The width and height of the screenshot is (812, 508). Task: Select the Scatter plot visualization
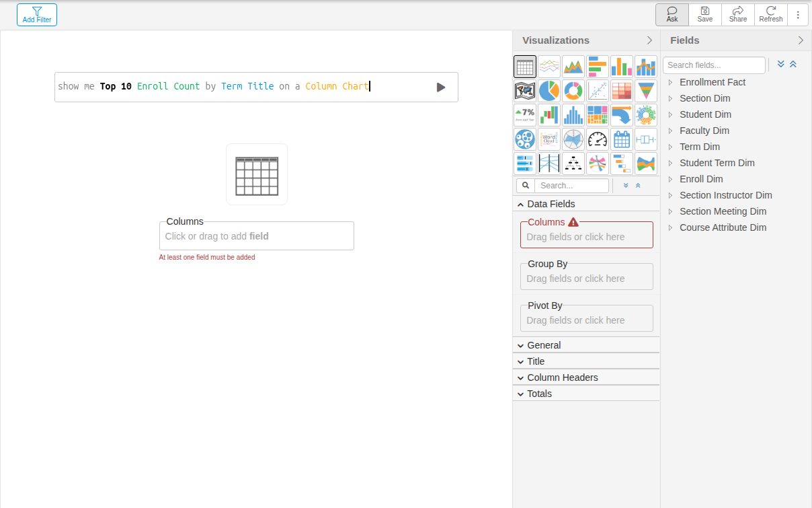click(x=598, y=91)
